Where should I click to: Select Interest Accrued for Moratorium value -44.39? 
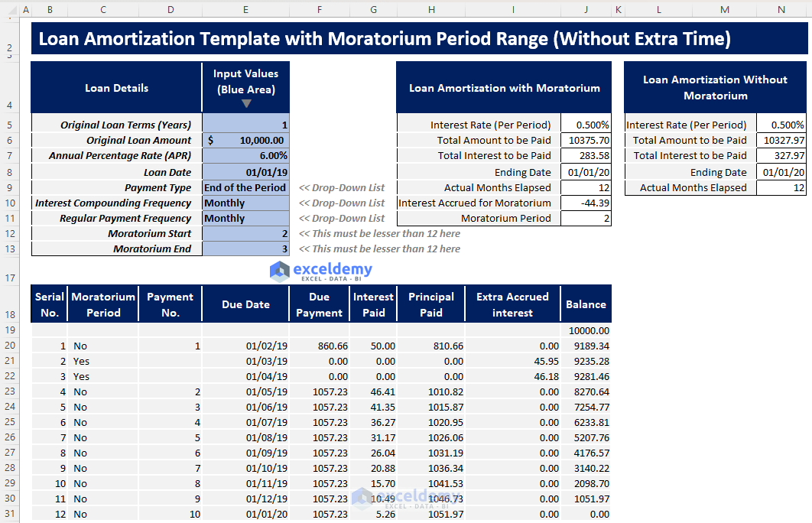(586, 203)
